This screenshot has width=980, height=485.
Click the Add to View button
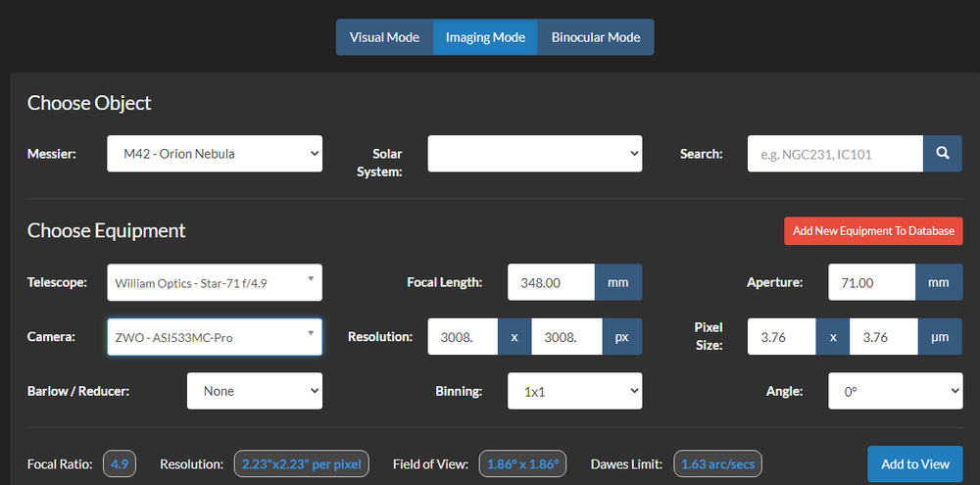(x=915, y=464)
